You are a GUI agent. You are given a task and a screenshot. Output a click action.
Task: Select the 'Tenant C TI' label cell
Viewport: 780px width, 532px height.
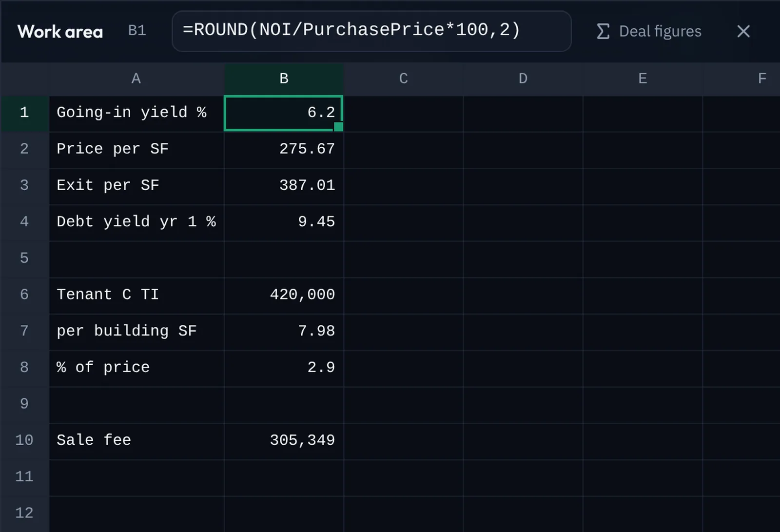click(x=136, y=295)
